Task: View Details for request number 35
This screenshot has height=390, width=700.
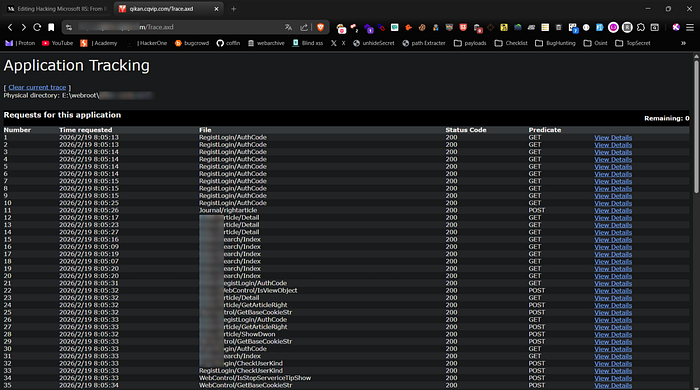Action: 613,386
